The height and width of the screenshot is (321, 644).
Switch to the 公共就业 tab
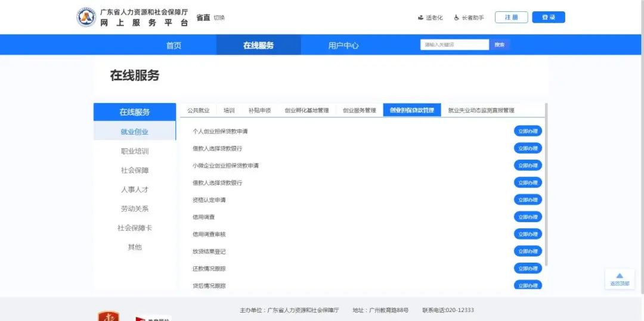pyautogui.click(x=199, y=110)
